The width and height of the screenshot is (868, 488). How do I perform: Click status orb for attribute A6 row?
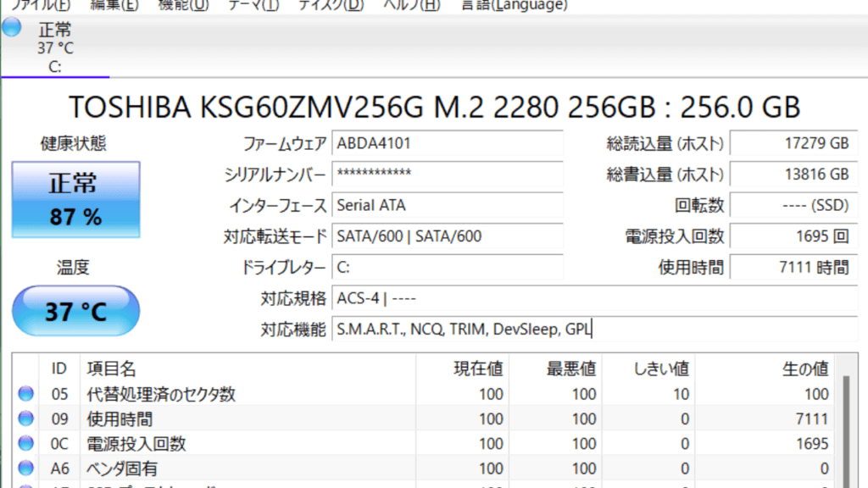pos(25,468)
